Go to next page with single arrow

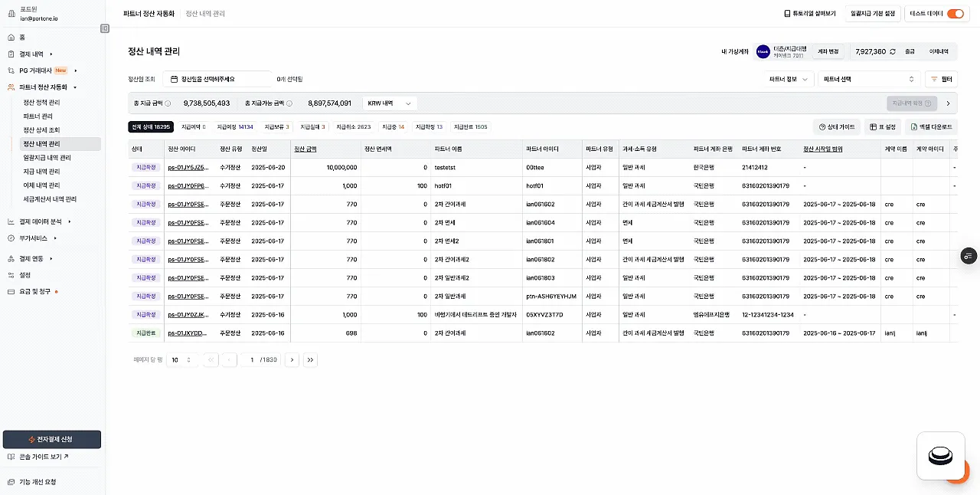click(292, 360)
